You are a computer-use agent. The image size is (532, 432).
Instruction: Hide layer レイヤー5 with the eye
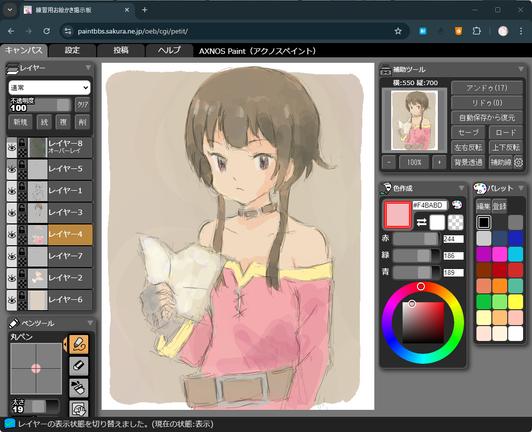coord(12,169)
